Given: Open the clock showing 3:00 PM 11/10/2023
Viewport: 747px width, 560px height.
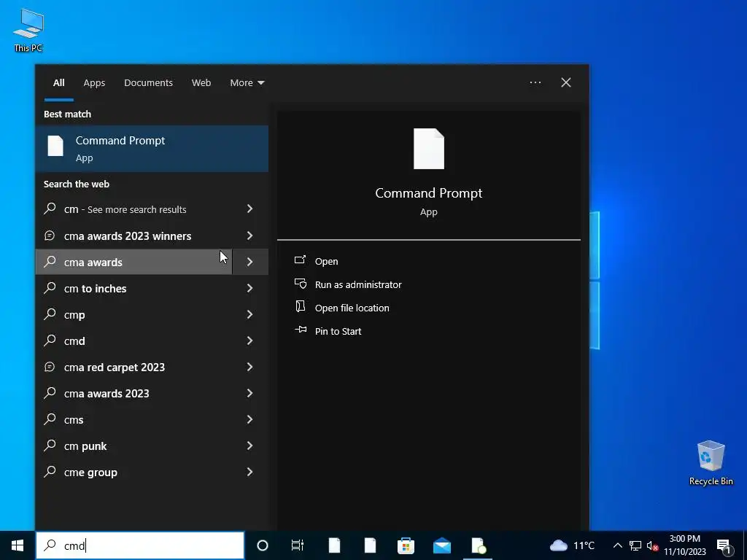Looking at the screenshot, I should coord(684,545).
